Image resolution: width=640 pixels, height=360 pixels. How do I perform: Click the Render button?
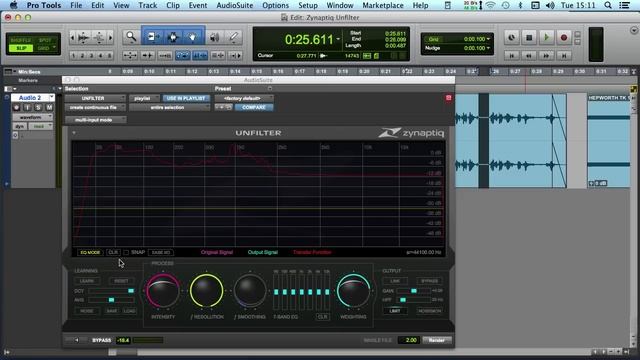click(x=436, y=340)
